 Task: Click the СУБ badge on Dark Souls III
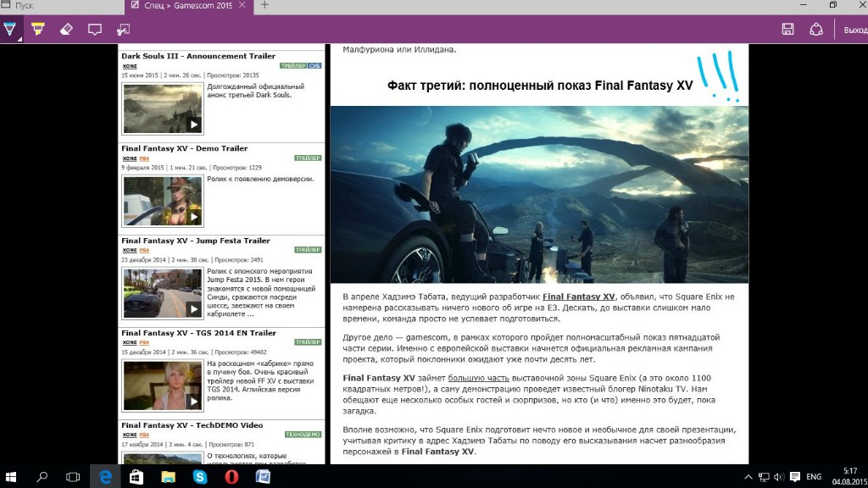pyautogui.click(x=314, y=66)
